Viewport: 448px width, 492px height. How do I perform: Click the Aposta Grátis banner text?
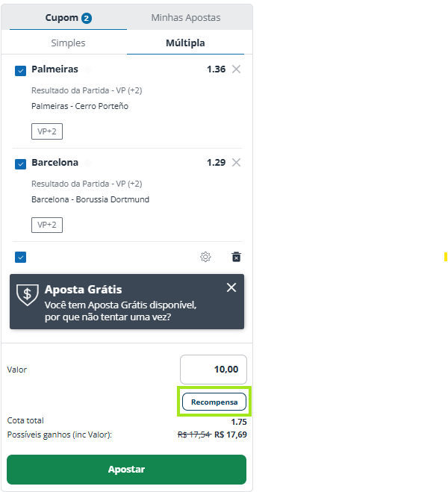pos(120,311)
